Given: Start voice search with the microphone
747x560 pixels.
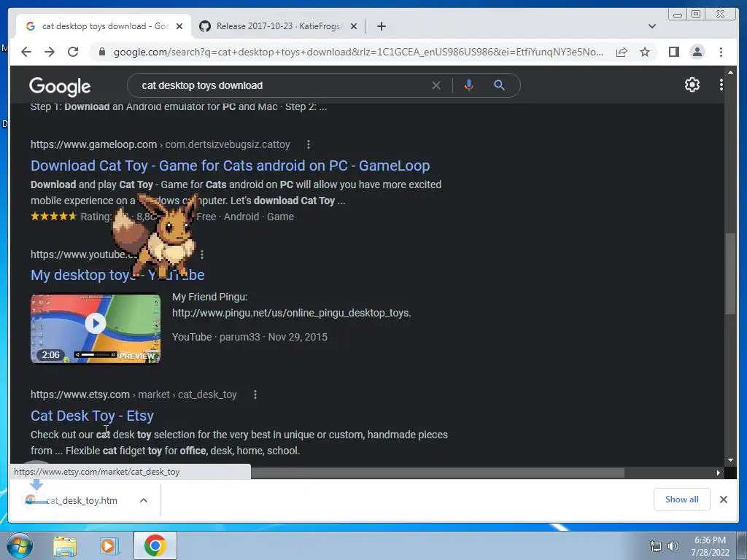Looking at the screenshot, I should pos(469,85).
